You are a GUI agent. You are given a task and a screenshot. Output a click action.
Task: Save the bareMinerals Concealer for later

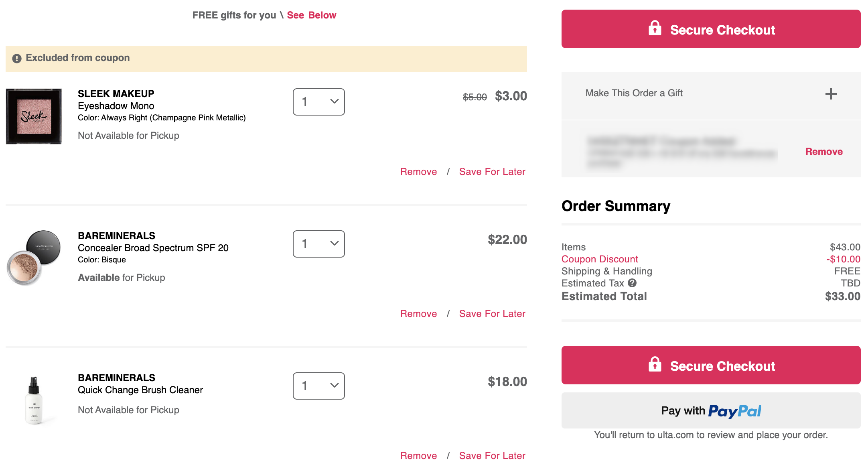(x=492, y=314)
